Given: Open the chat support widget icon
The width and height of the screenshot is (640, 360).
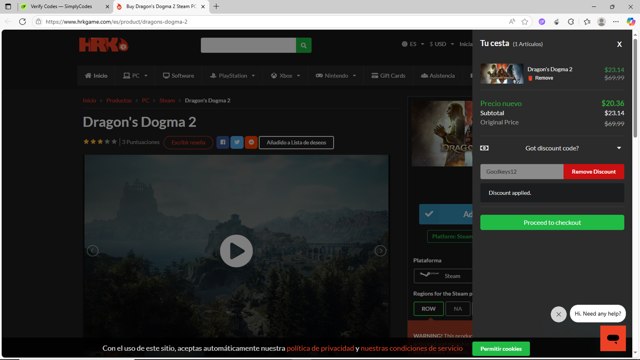Looking at the screenshot, I should click(x=613, y=338).
